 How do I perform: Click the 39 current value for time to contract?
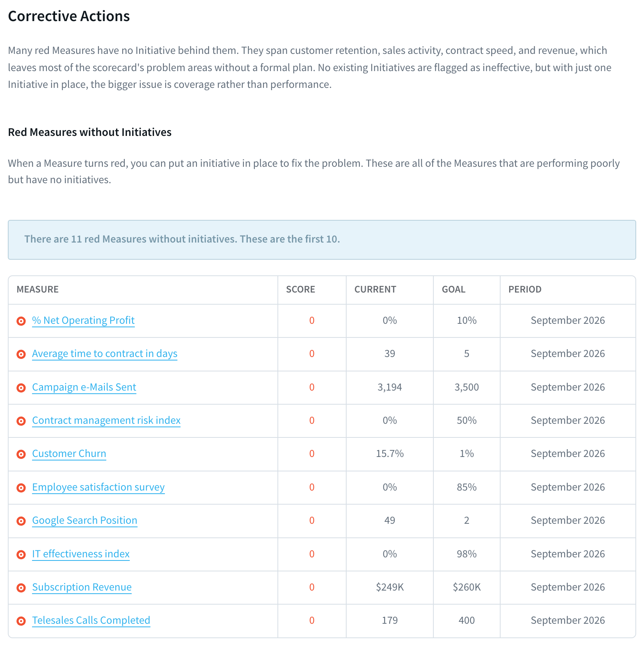[390, 353]
